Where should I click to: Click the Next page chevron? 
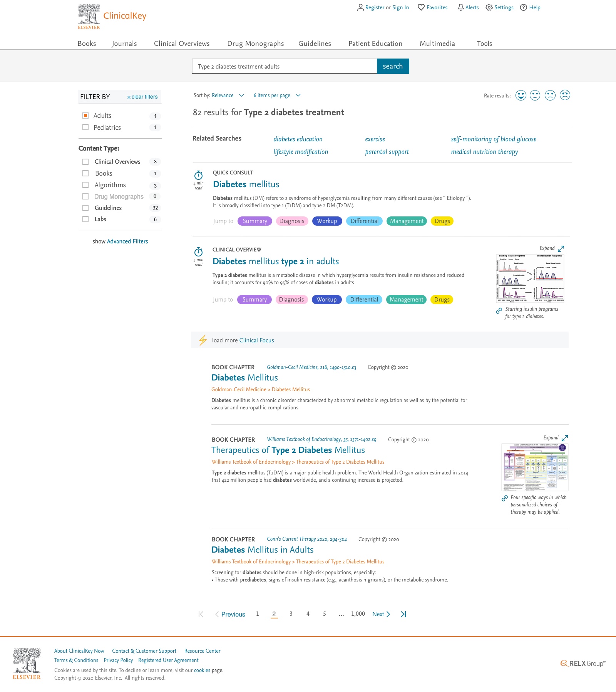pyautogui.click(x=388, y=614)
